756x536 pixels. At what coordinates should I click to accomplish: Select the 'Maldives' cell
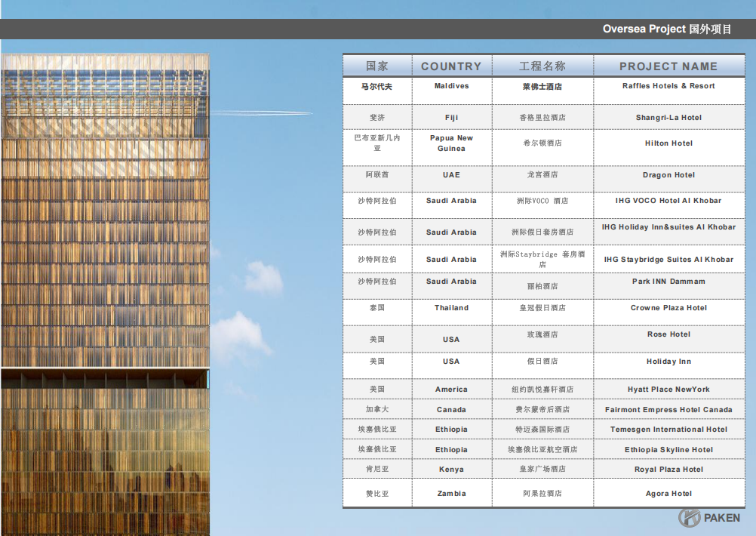pyautogui.click(x=452, y=91)
